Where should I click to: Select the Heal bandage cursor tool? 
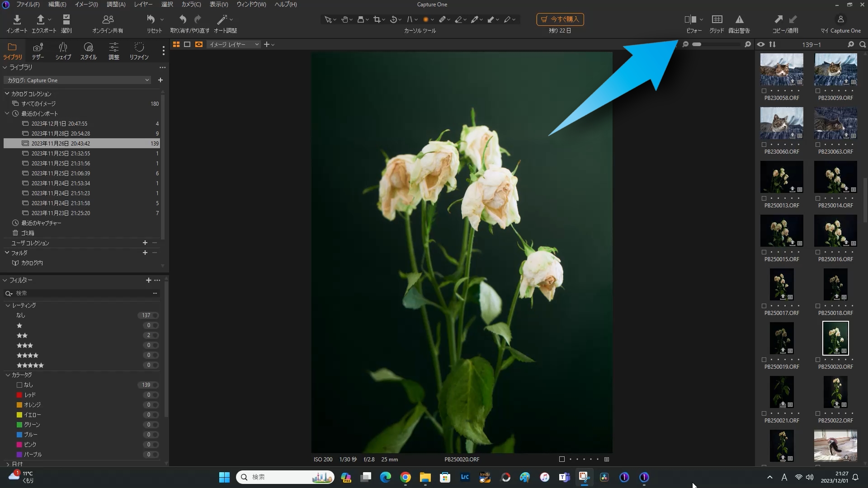[442, 19]
